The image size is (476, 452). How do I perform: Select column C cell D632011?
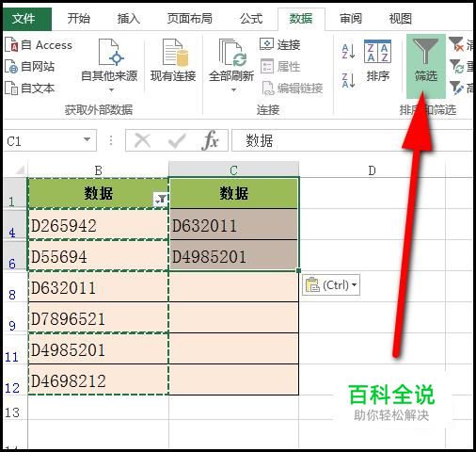(x=233, y=224)
